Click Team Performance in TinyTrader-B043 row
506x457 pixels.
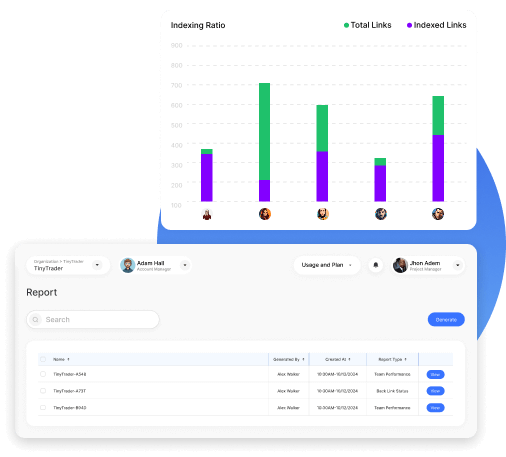tap(392, 408)
